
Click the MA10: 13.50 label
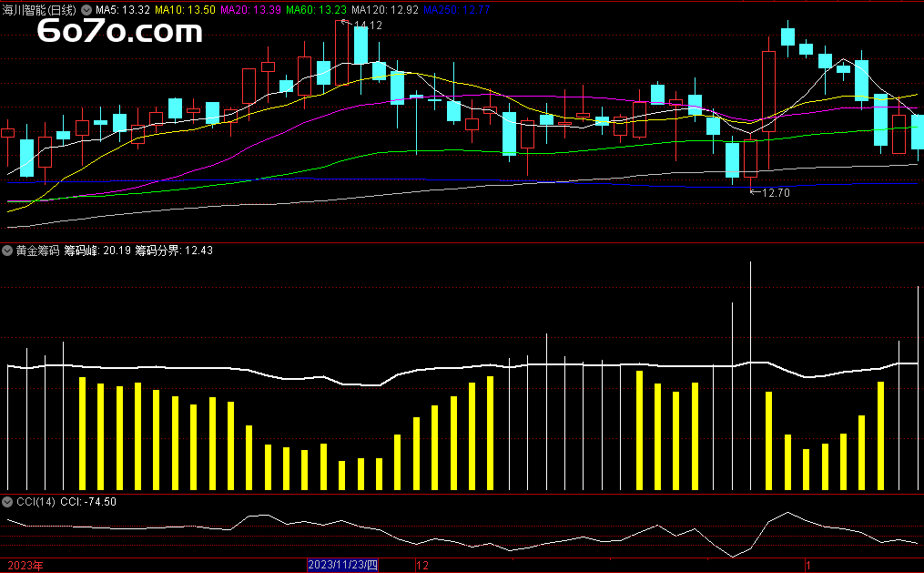pos(185,10)
